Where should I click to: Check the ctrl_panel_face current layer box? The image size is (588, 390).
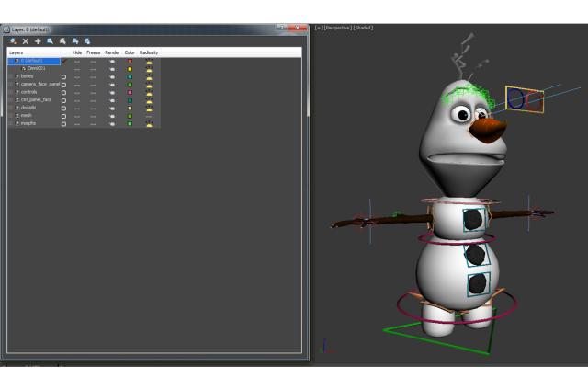pos(63,100)
